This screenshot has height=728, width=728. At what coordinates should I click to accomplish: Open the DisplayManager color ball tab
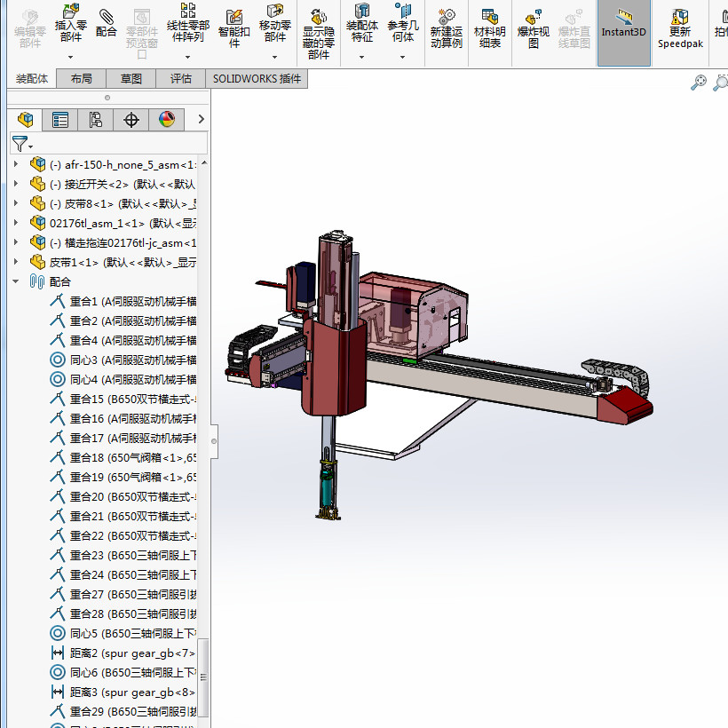pos(167,120)
